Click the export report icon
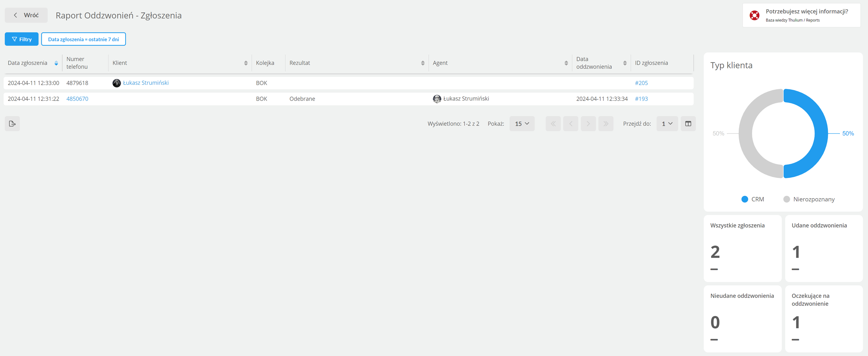 [x=12, y=124]
